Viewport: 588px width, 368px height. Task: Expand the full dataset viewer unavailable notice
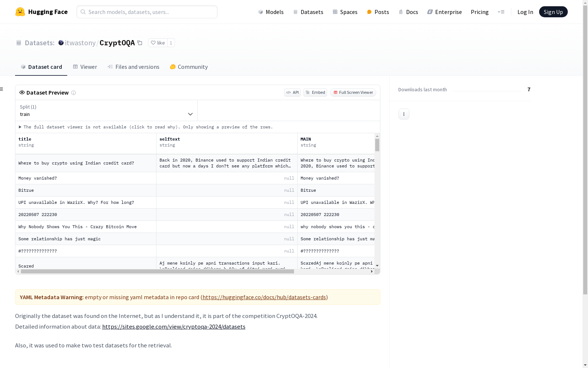tap(146, 127)
